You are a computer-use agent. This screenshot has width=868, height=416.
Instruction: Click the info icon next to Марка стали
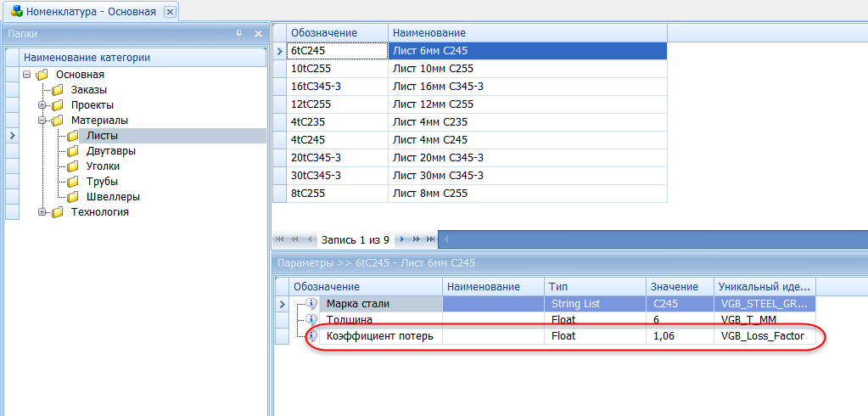[x=311, y=303]
